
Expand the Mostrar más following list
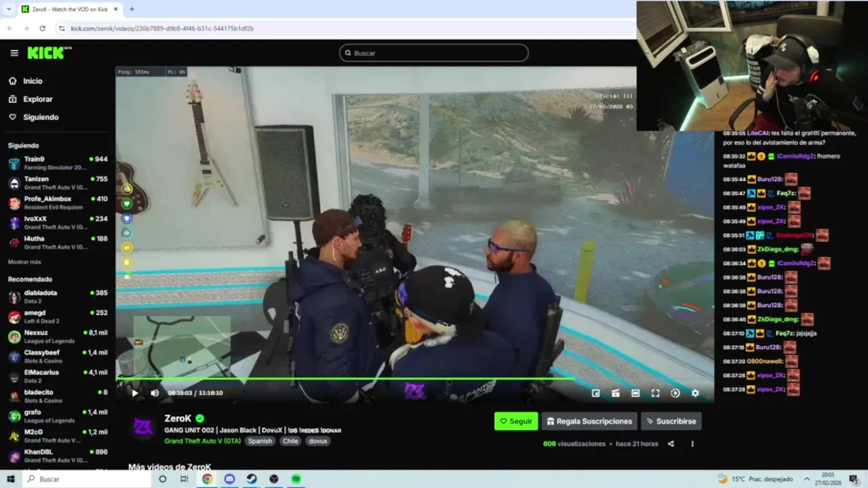coord(24,262)
